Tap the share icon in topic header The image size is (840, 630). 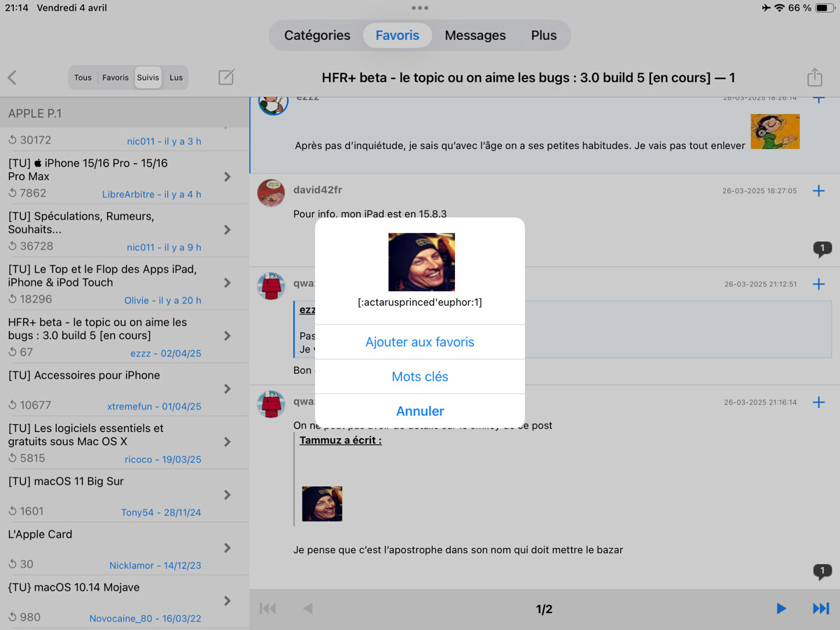[814, 77]
